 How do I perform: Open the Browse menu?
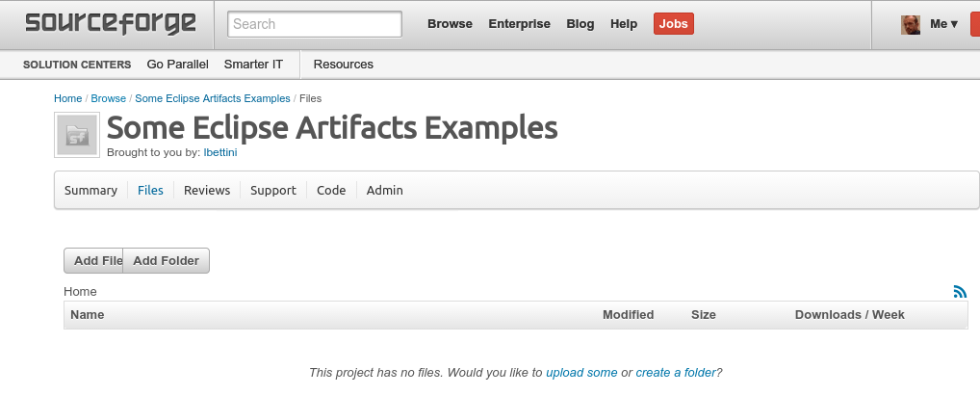click(x=450, y=24)
